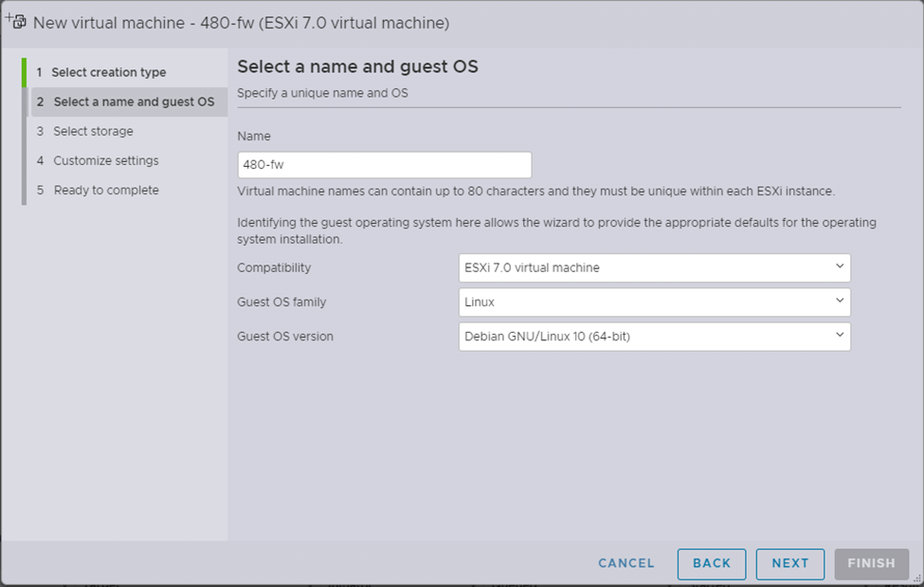
Task: Click the 'Identifying the guest operating system' paragraph
Action: coord(556,230)
